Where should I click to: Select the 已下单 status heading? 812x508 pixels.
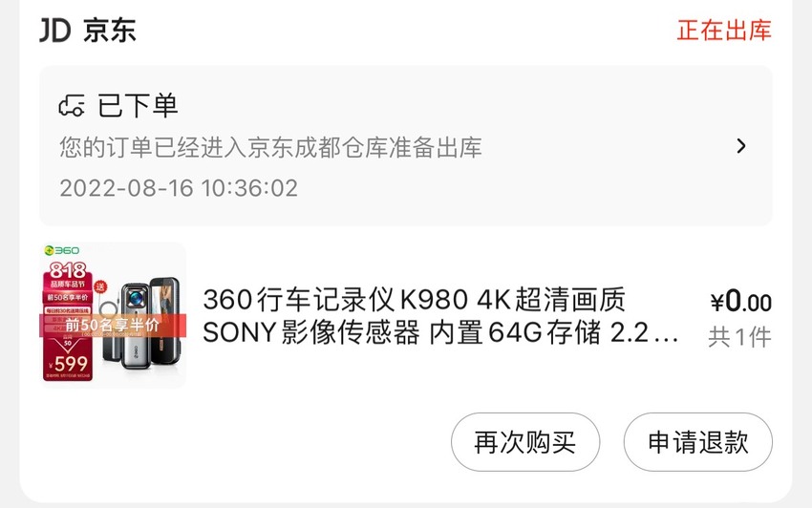tap(138, 106)
